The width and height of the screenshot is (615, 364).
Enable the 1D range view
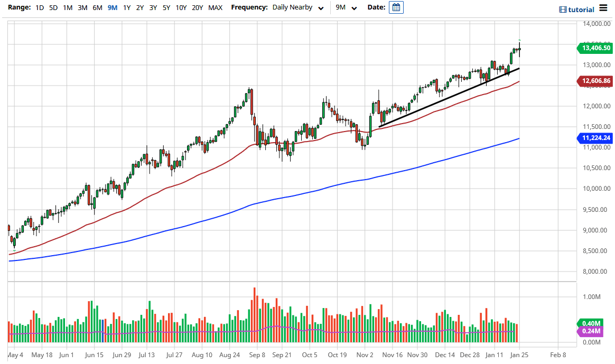tap(39, 8)
